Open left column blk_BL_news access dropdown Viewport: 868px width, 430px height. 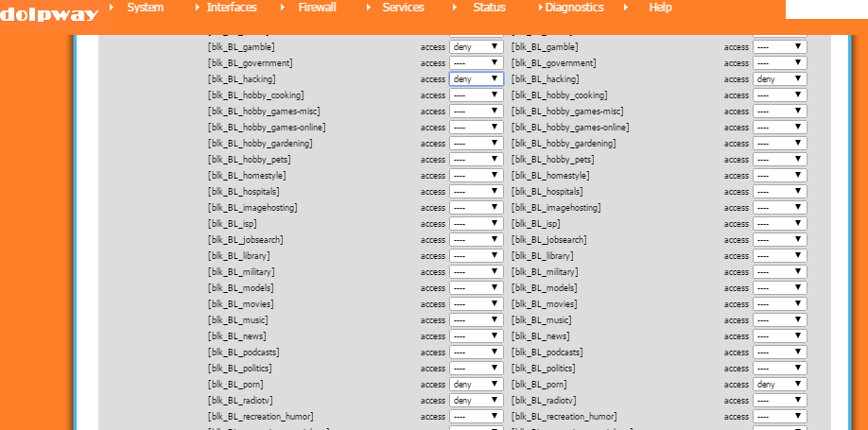[x=476, y=336]
